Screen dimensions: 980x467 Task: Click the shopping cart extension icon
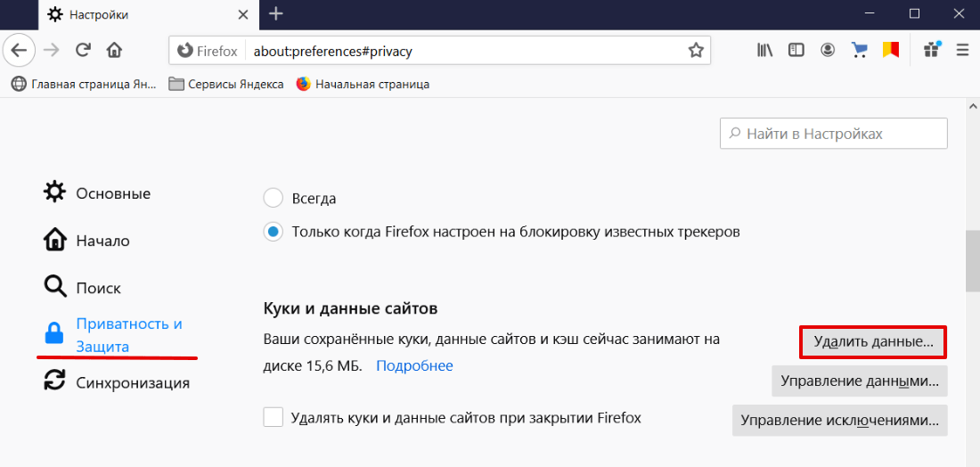pos(860,51)
